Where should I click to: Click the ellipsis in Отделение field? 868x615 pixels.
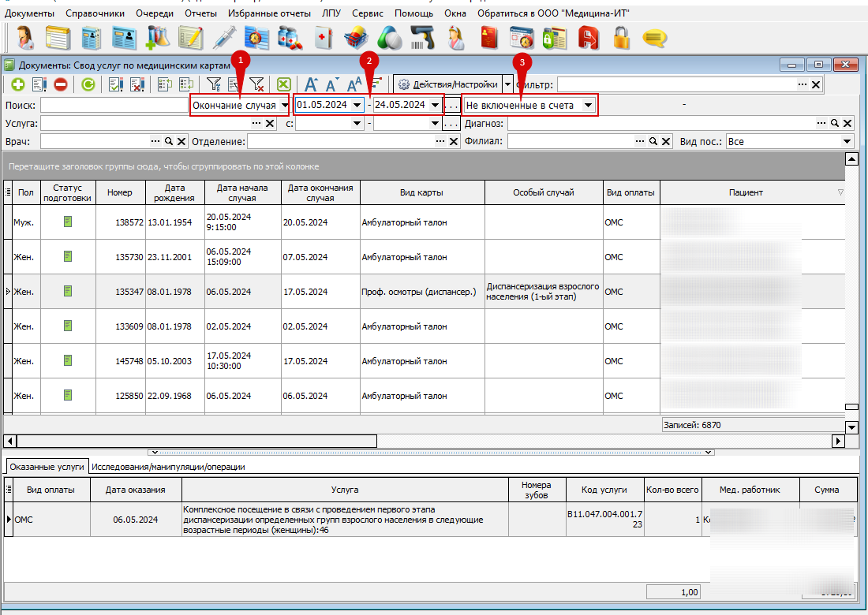(x=440, y=142)
